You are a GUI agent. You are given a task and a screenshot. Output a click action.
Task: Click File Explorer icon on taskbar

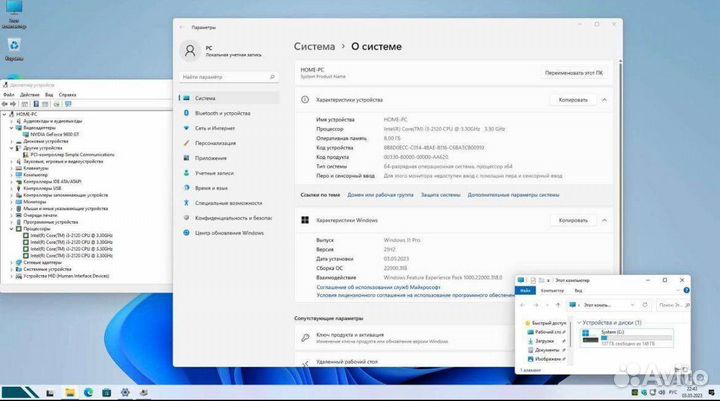[x=70, y=392]
